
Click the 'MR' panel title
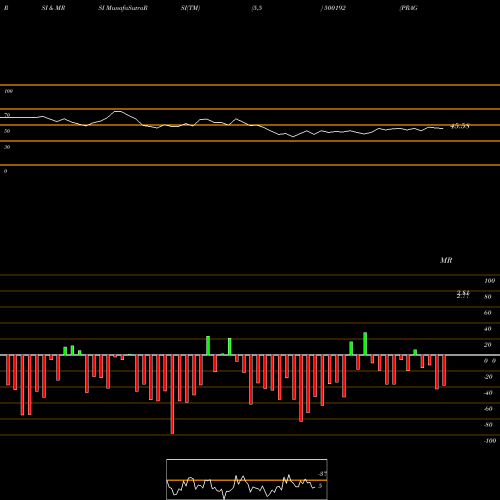pyautogui.click(x=446, y=260)
